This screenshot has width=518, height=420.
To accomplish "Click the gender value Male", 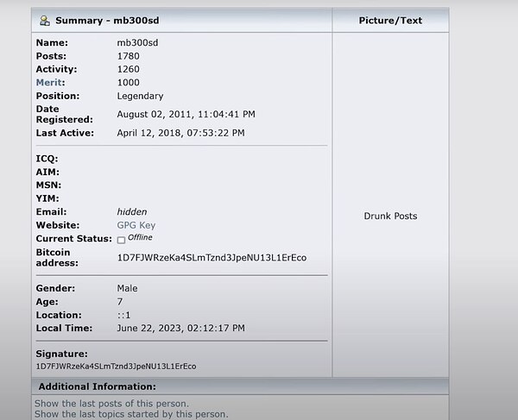I will [127, 288].
